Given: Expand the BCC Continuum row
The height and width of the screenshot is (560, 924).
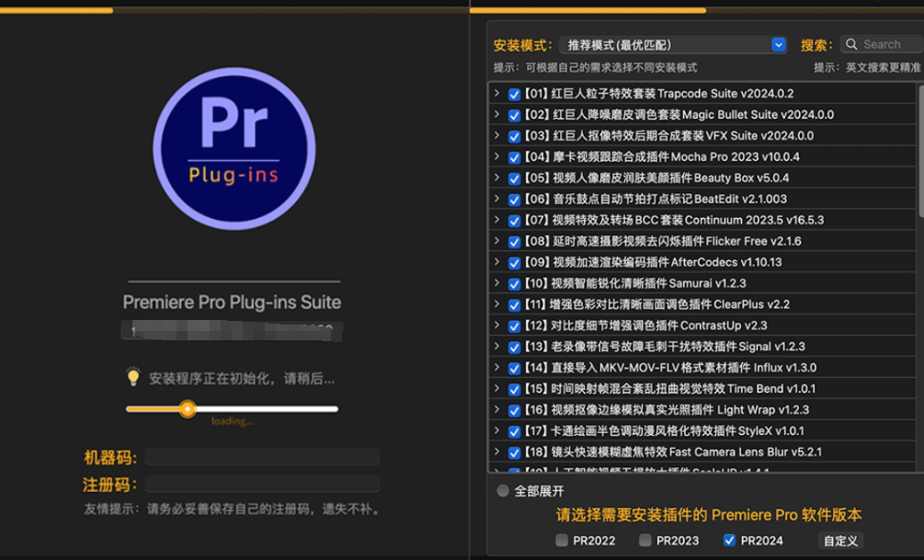Looking at the screenshot, I should click(496, 219).
